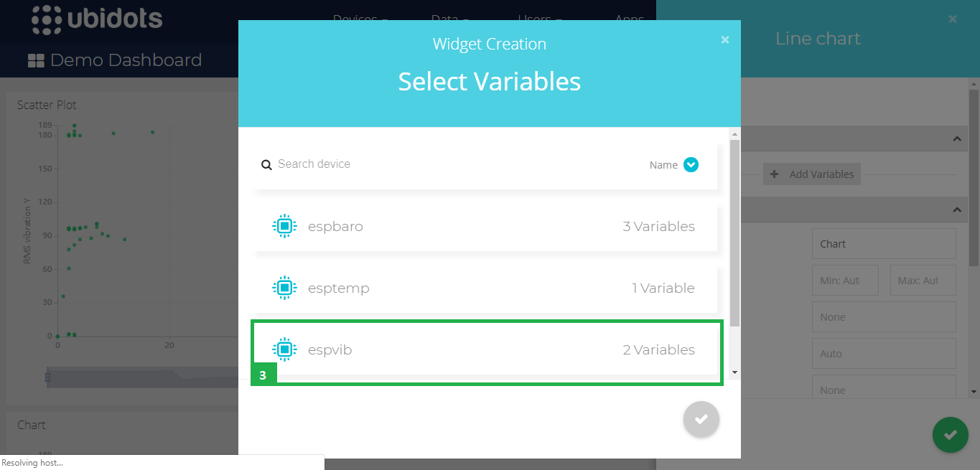Viewport: 980px width, 470px height.
Task: Click the grey confirm checkmark button
Action: click(701, 419)
